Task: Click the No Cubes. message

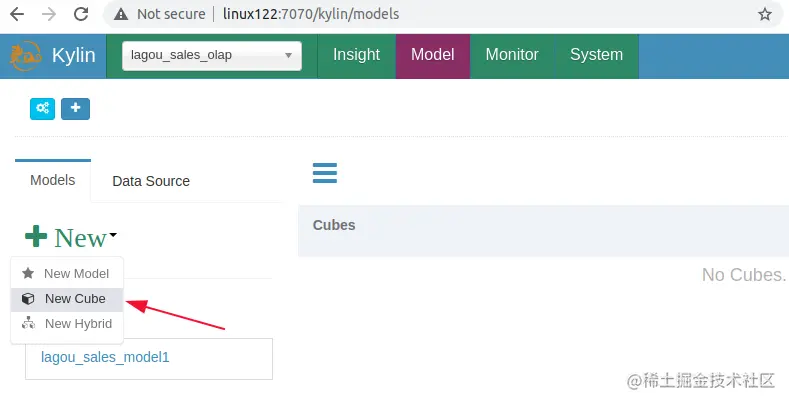Action: click(744, 275)
